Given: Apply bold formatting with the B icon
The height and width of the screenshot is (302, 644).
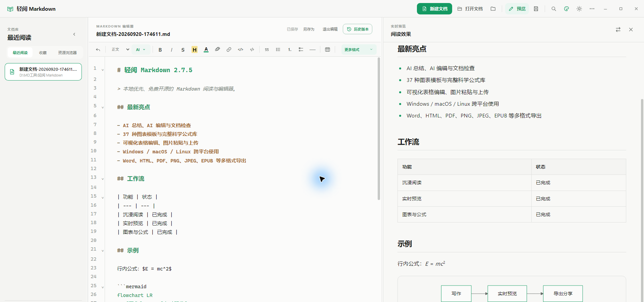Looking at the screenshot, I should coord(160,50).
